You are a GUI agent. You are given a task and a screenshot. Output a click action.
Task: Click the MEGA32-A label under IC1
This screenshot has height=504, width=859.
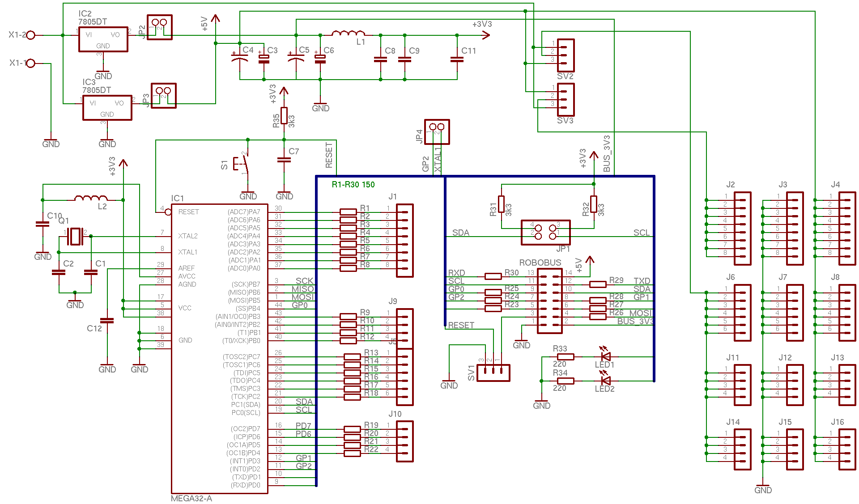(191, 498)
